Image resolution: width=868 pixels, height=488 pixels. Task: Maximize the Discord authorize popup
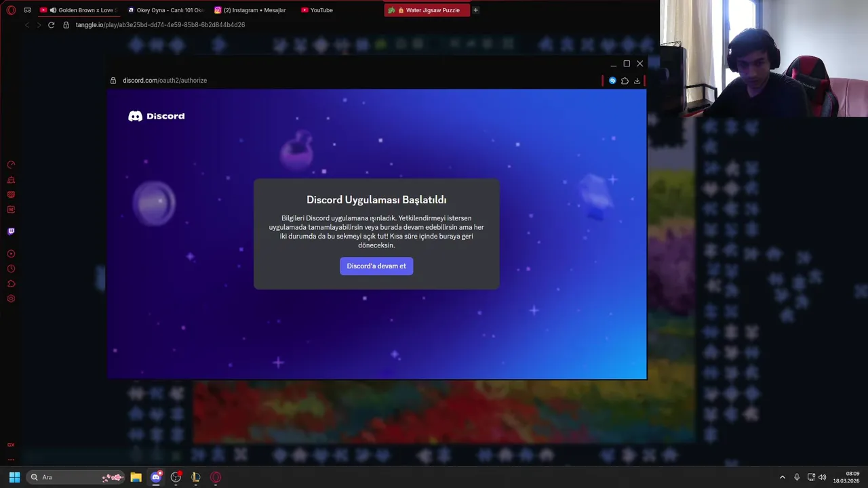tap(627, 64)
